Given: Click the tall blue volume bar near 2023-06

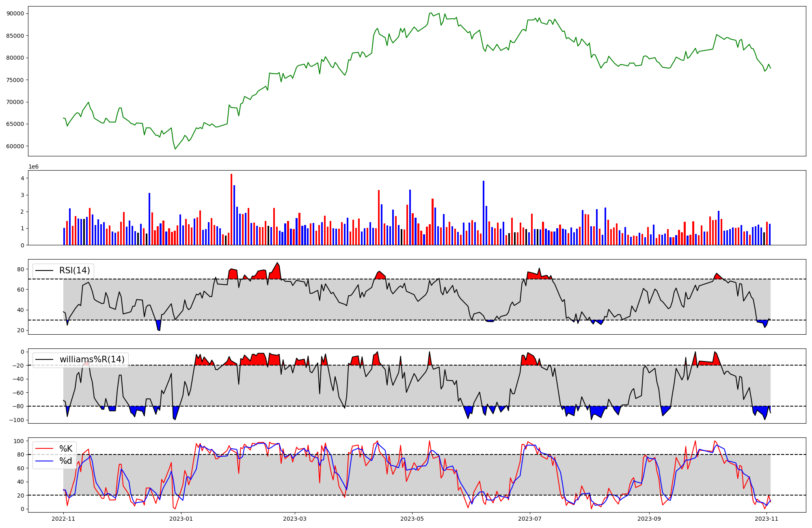Looking at the screenshot, I should [x=483, y=213].
